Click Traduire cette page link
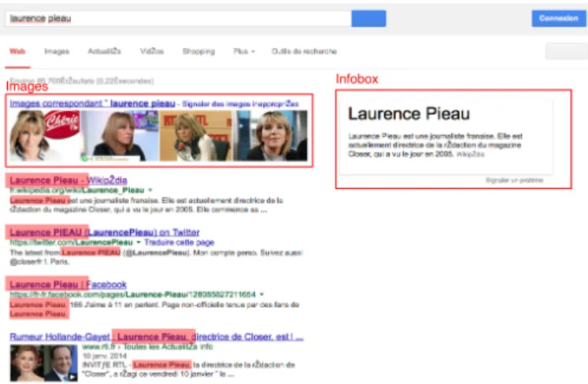This screenshot has width=588, height=384. 179,242
